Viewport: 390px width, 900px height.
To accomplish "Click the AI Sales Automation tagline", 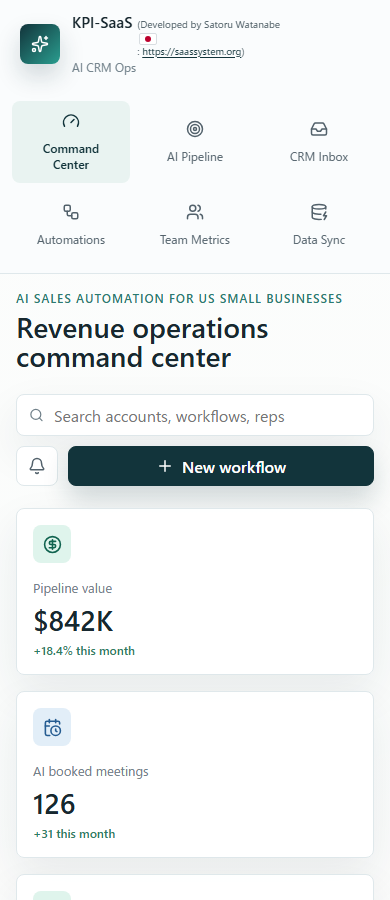I will pos(179,298).
